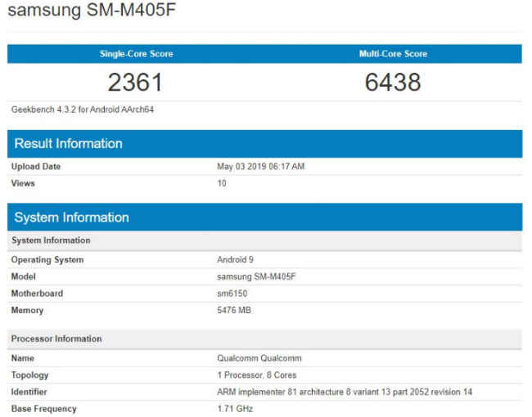Select the date May 03 2019 06:17 AM
The width and height of the screenshot is (532, 417).
[x=260, y=167]
